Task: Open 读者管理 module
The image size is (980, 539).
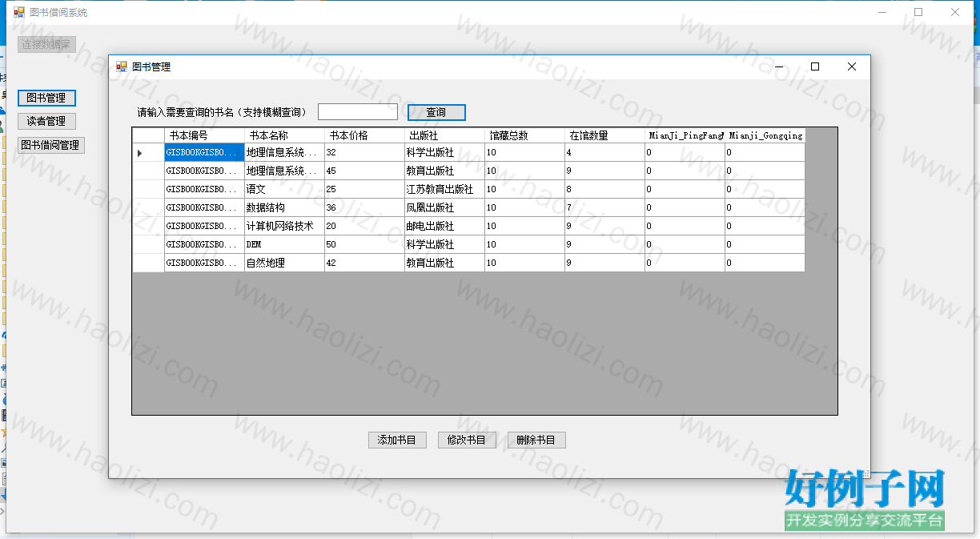Action: click(46, 121)
